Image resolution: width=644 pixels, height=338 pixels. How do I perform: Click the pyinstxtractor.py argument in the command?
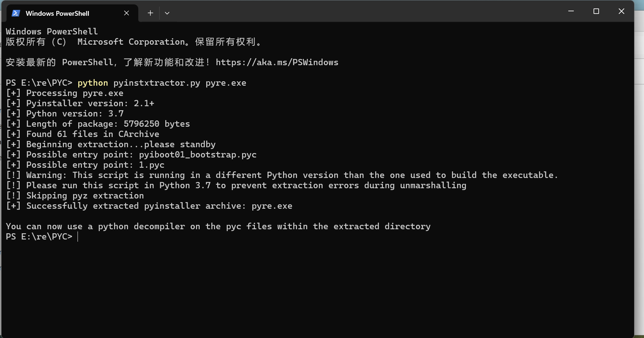tap(157, 83)
